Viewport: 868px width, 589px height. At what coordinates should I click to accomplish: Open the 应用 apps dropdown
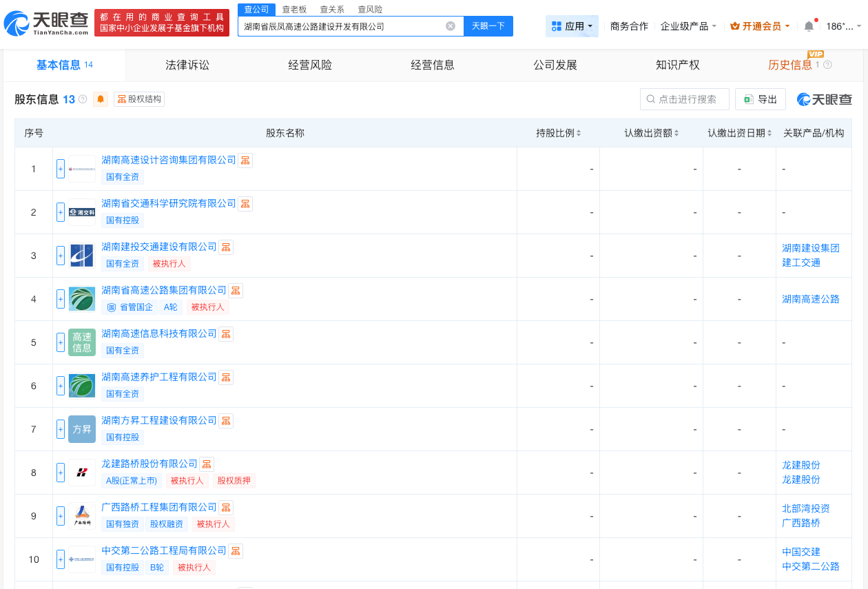click(572, 26)
